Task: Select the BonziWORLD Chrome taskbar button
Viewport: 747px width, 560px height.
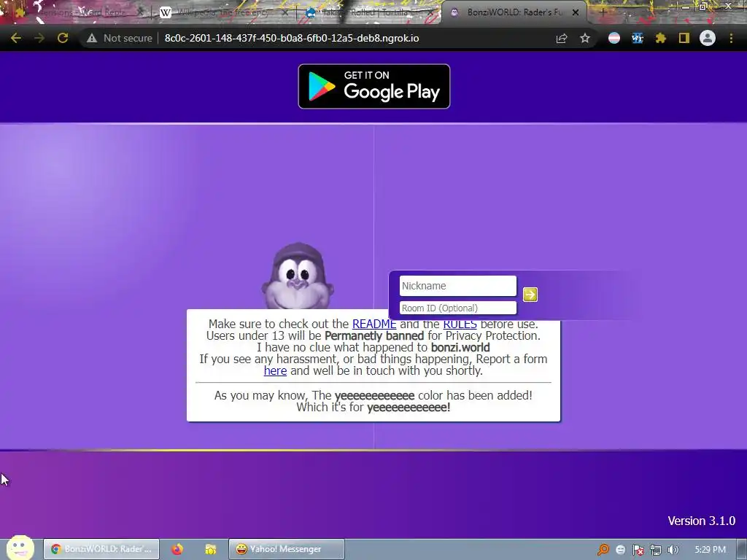Action: pos(101,549)
